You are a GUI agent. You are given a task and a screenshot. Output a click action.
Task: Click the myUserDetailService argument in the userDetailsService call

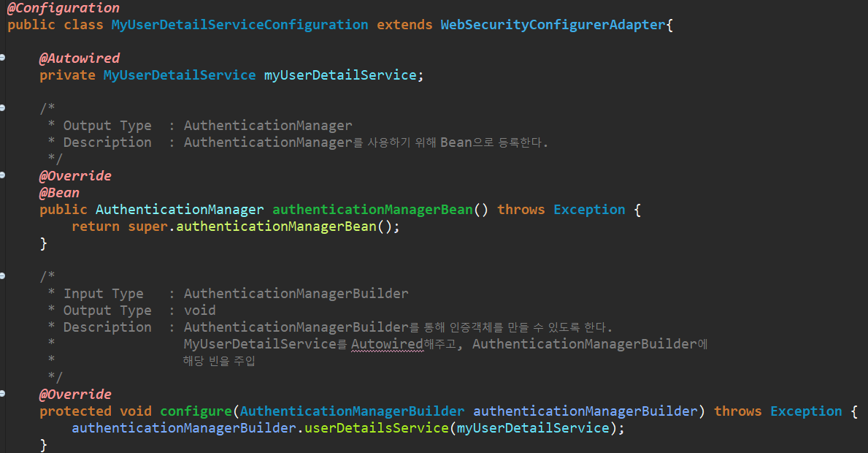coord(533,428)
